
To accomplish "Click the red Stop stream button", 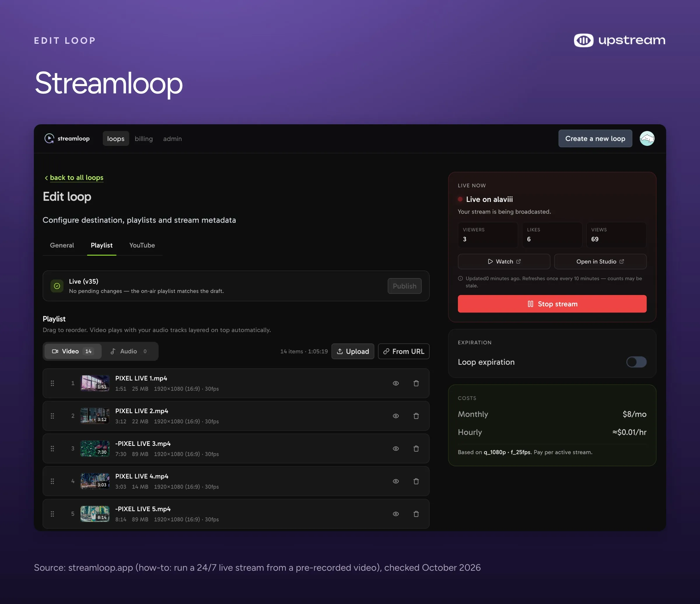I will tap(552, 304).
